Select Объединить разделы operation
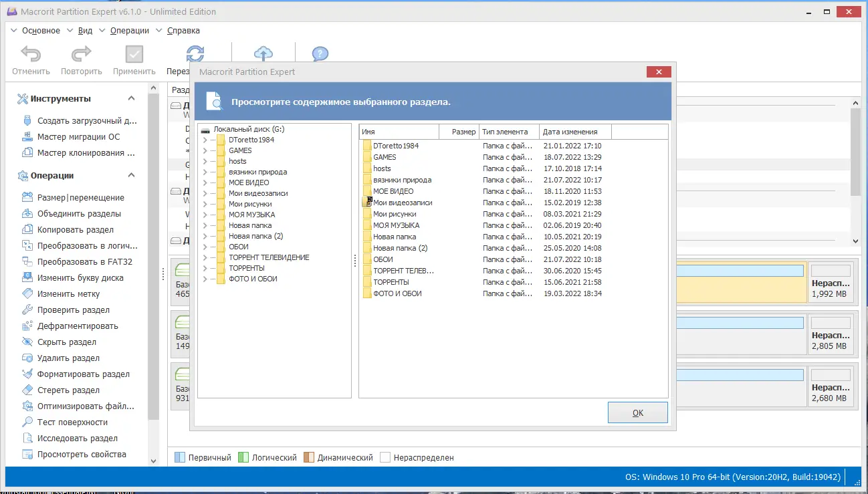868x494 pixels. click(x=79, y=214)
